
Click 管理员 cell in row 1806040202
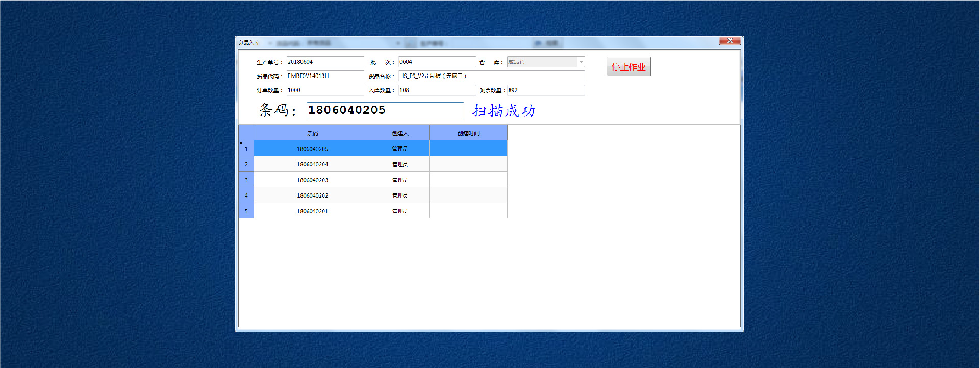click(400, 195)
